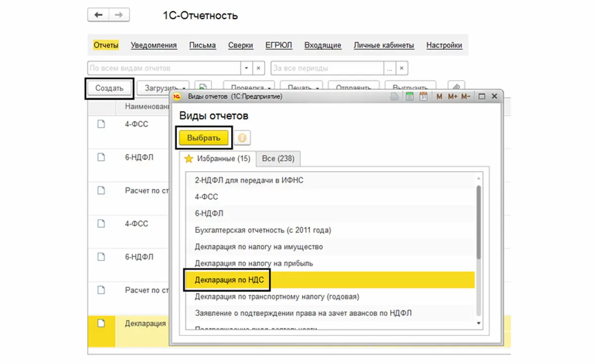Open the calendar icon in dialog title bar
The width and height of the screenshot is (595, 364).
(x=423, y=97)
